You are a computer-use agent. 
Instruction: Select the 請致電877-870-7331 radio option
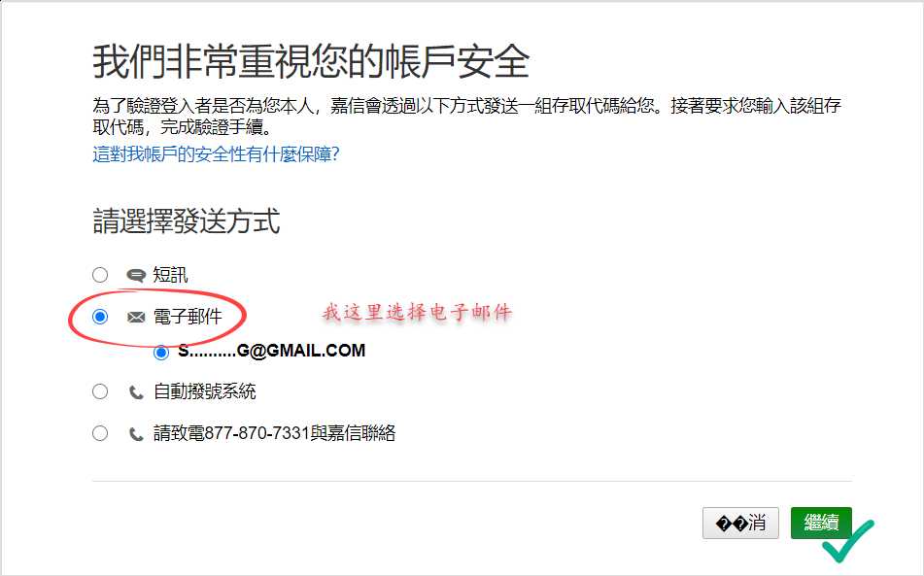pos(100,433)
